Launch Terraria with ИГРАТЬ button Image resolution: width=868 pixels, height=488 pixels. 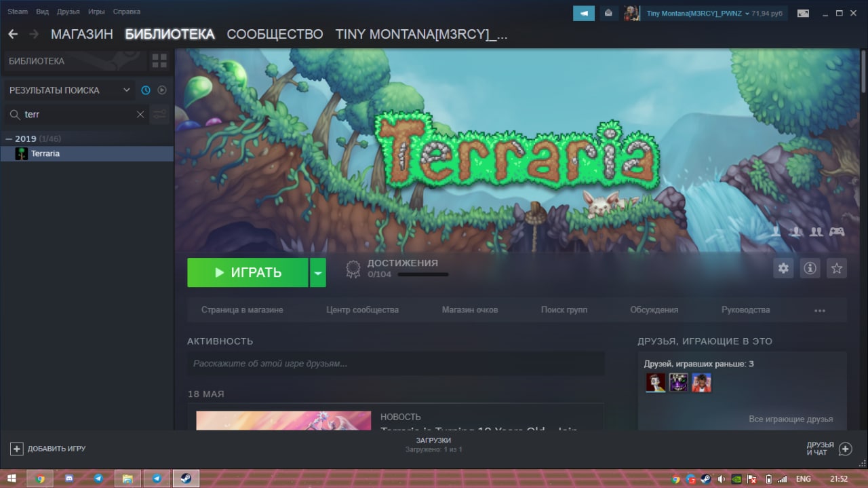248,273
